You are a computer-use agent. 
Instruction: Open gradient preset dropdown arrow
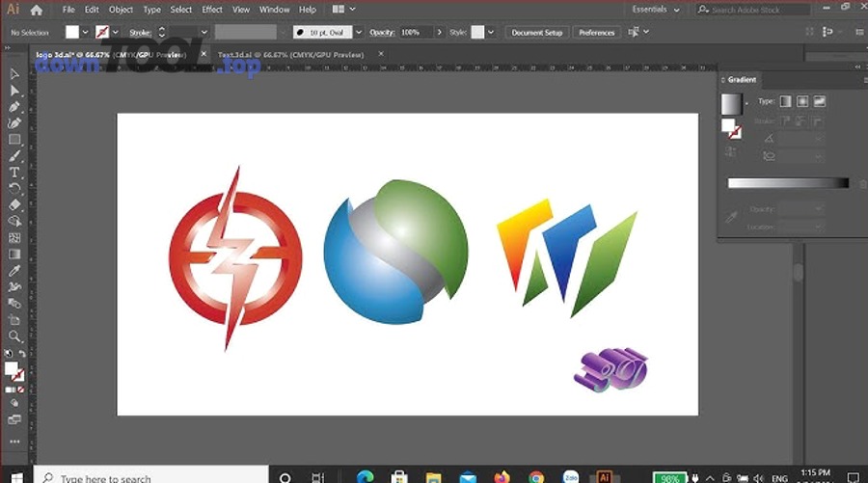coord(746,103)
